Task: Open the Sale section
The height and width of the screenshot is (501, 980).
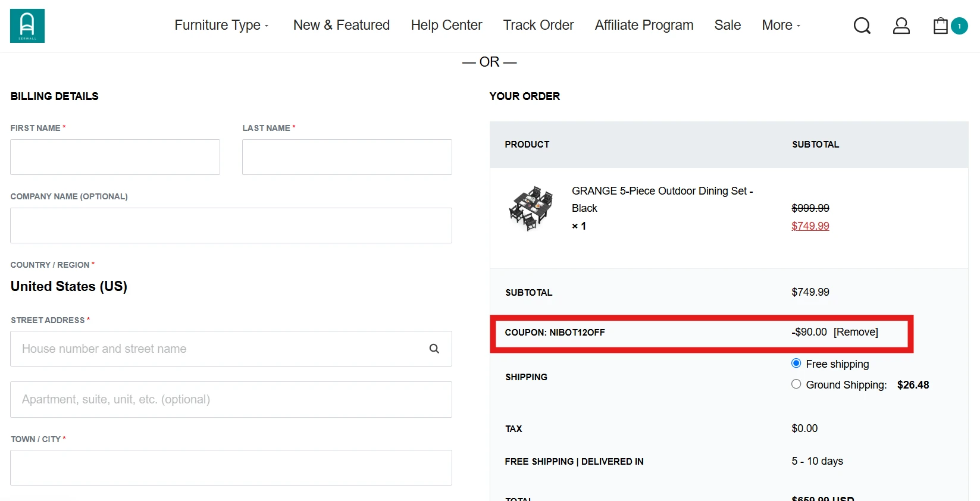Action: (x=727, y=25)
